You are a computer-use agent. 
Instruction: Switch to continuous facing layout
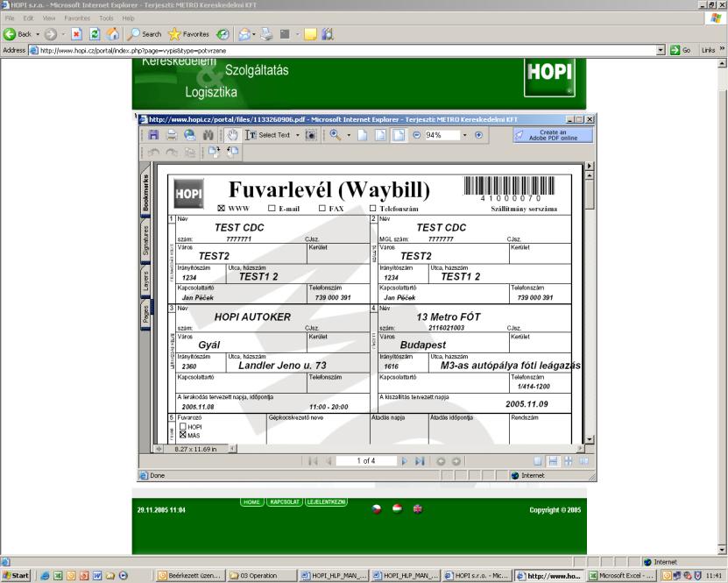tap(569, 461)
